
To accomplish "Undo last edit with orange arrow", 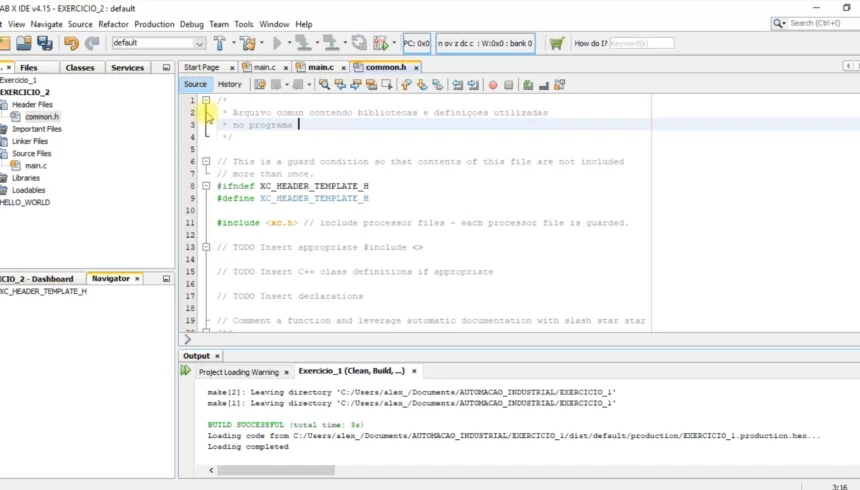I will pyautogui.click(x=71, y=43).
